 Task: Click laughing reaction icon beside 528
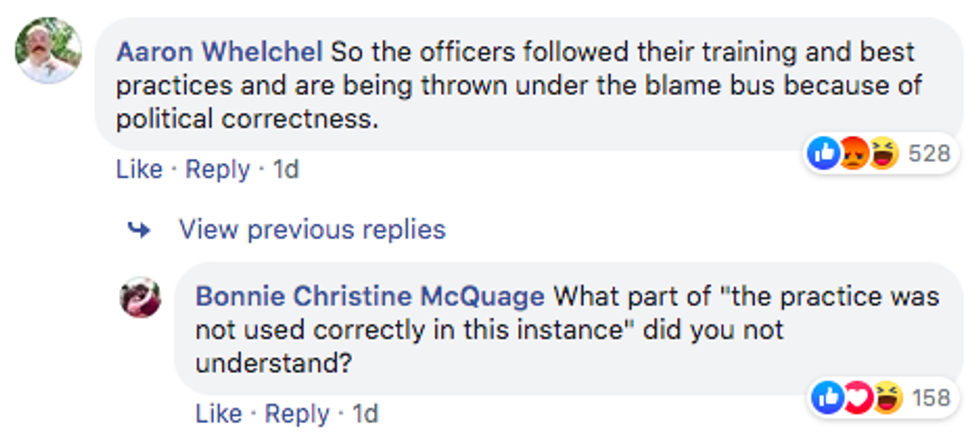pyautogui.click(x=883, y=154)
